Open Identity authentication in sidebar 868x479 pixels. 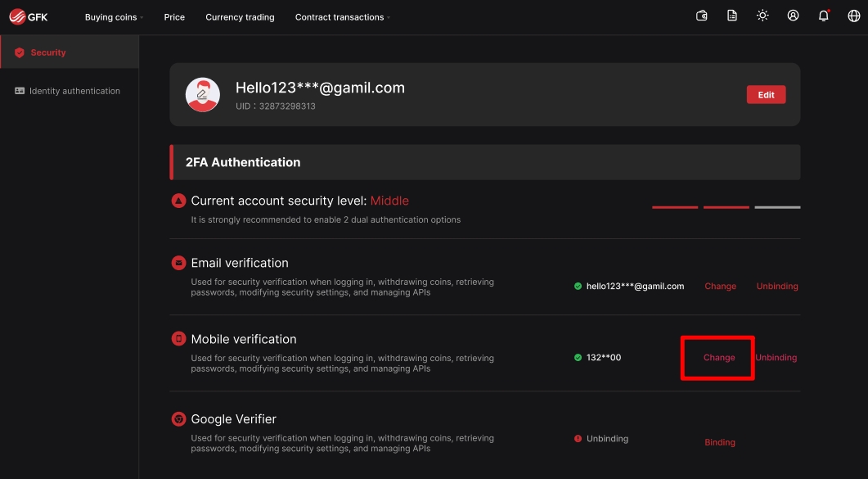pyautogui.click(x=74, y=91)
